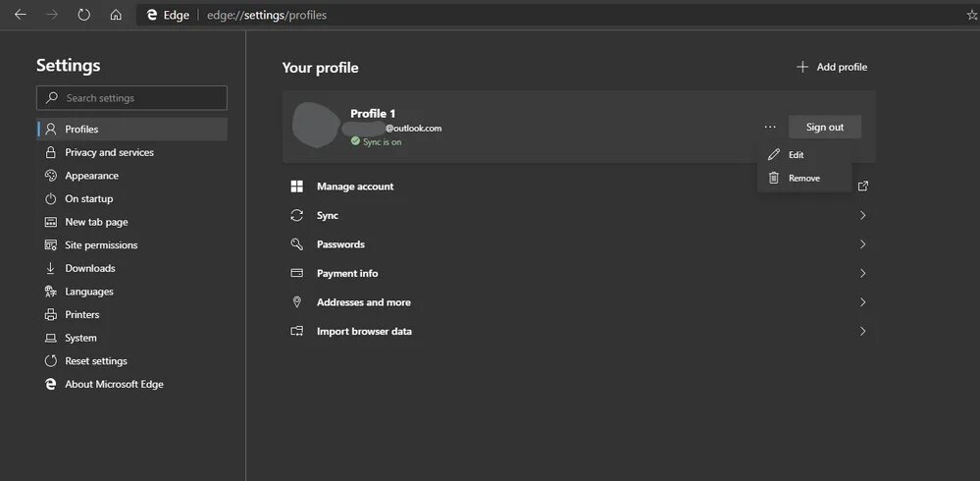Viewport: 980px width, 481px height.
Task: Expand the Addresses and more chevron
Action: tap(862, 302)
